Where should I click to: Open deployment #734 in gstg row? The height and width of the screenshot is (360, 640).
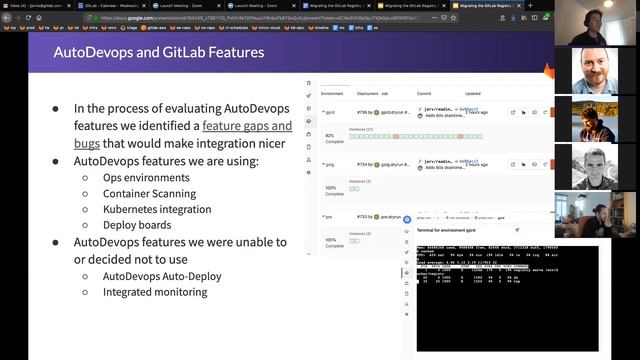362,164
